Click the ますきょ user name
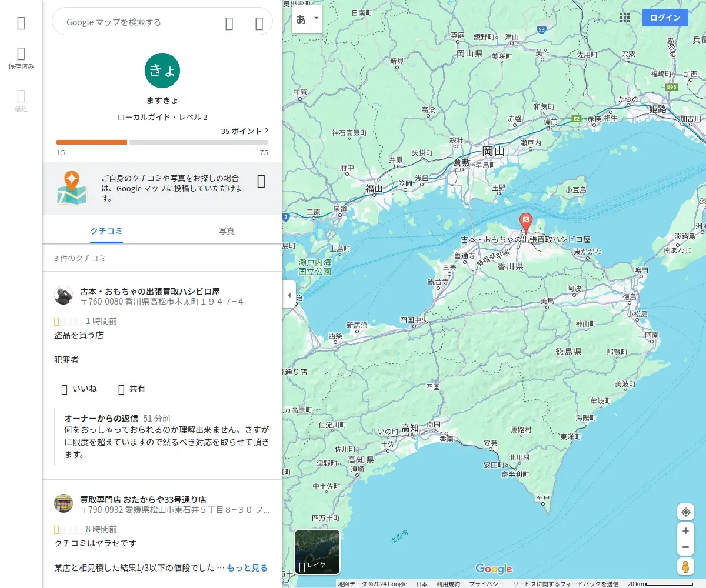 tap(162, 101)
